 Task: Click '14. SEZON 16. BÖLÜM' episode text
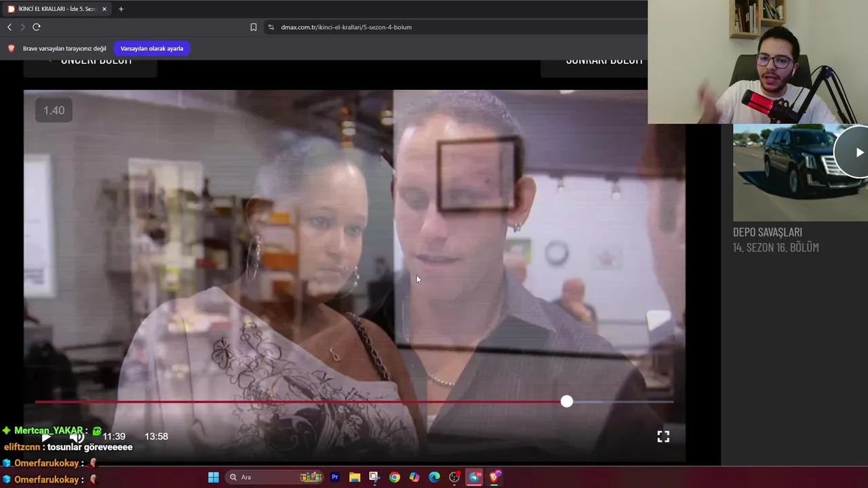click(x=776, y=247)
